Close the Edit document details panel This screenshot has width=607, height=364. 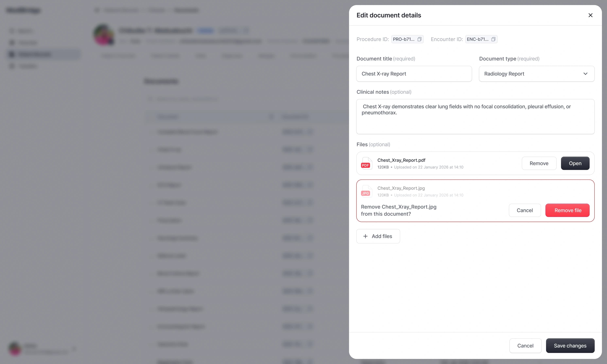click(590, 15)
